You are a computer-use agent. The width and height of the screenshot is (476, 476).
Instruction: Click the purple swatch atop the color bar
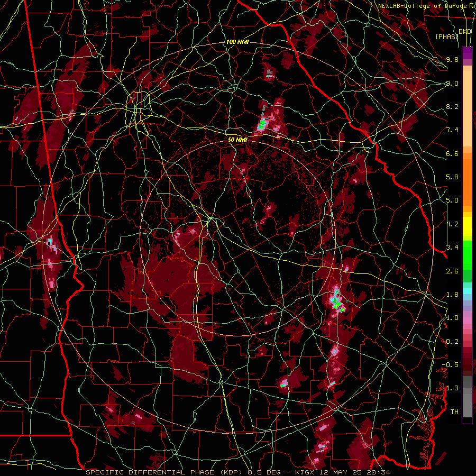(467, 53)
